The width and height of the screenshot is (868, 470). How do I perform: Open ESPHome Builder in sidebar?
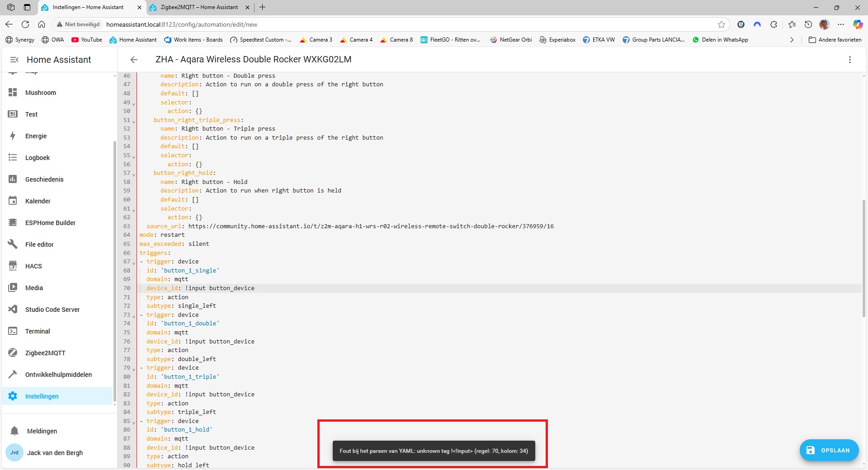pyautogui.click(x=57, y=223)
